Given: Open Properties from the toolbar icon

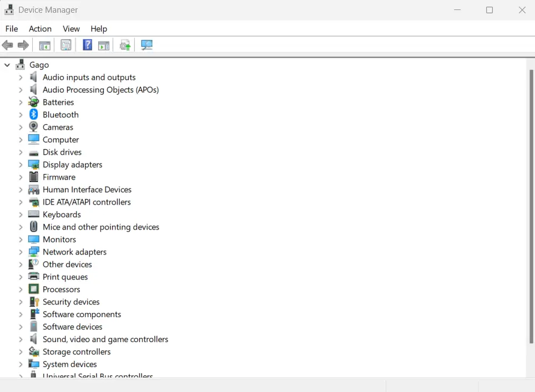Looking at the screenshot, I should (66, 44).
